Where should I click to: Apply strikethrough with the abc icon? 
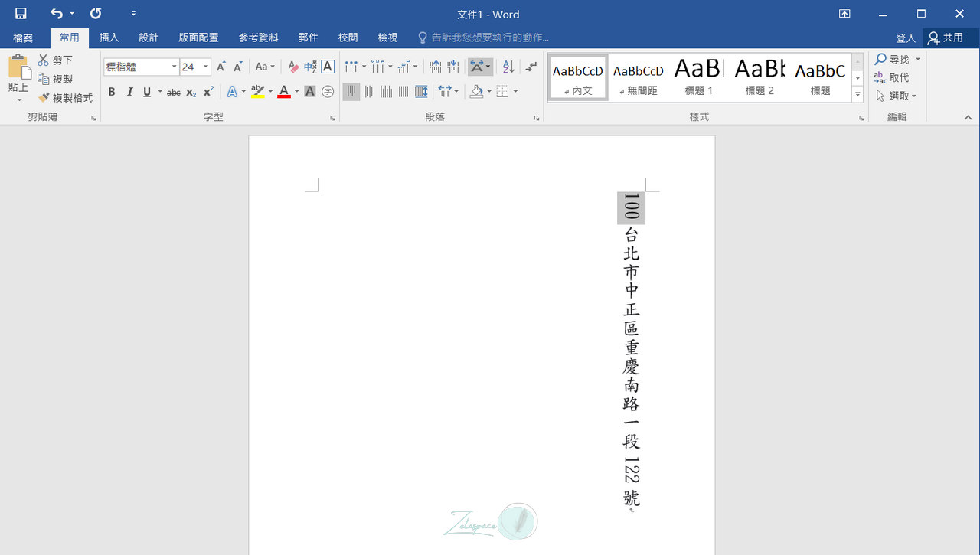coord(174,92)
